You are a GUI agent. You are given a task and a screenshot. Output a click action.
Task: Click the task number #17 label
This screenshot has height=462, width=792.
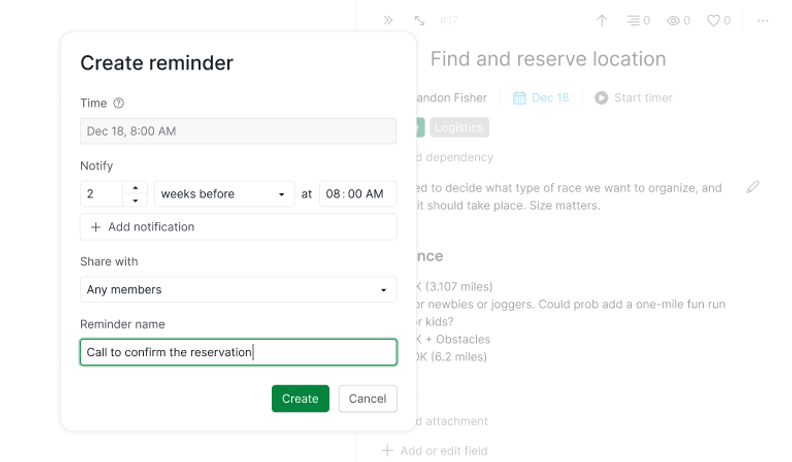pos(449,21)
